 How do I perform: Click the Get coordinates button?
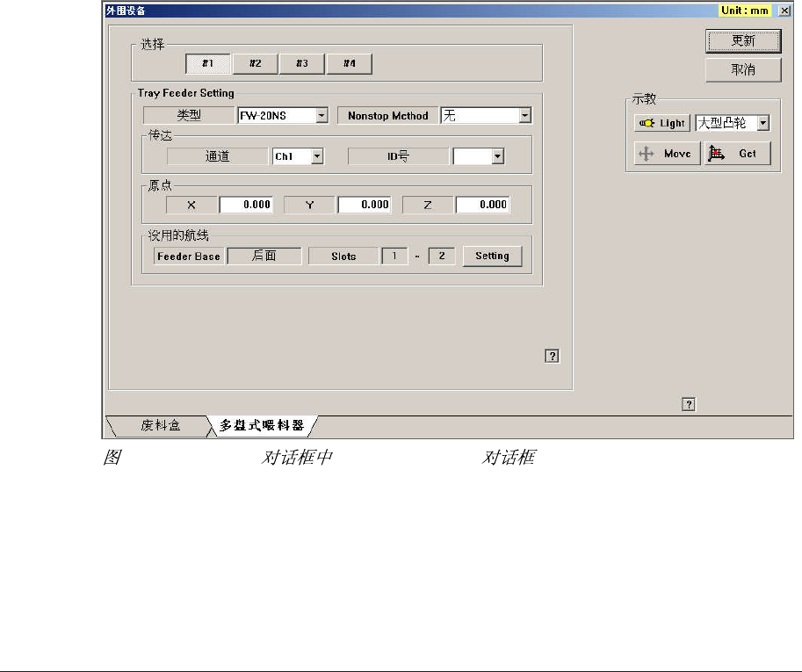pos(738,154)
